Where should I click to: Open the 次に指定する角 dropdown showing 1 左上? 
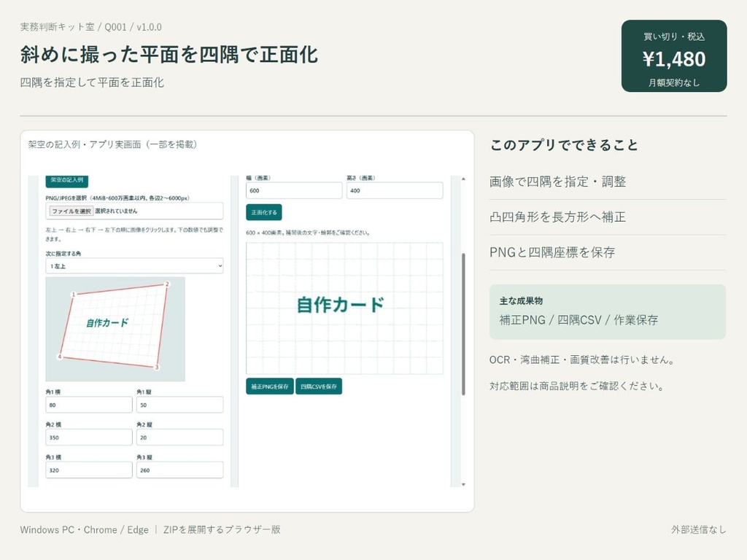[134, 265]
